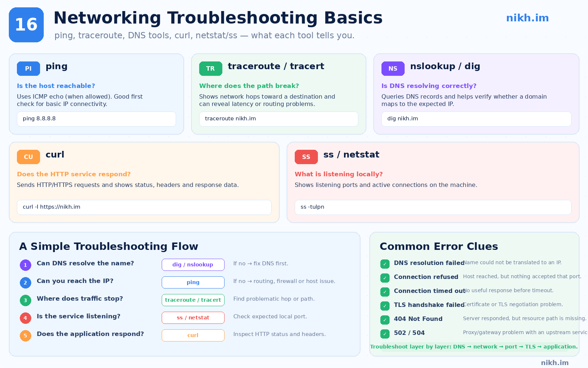Click the orange 'curl' pill in the flow
Screen dimensions: 588x368
click(x=193, y=335)
